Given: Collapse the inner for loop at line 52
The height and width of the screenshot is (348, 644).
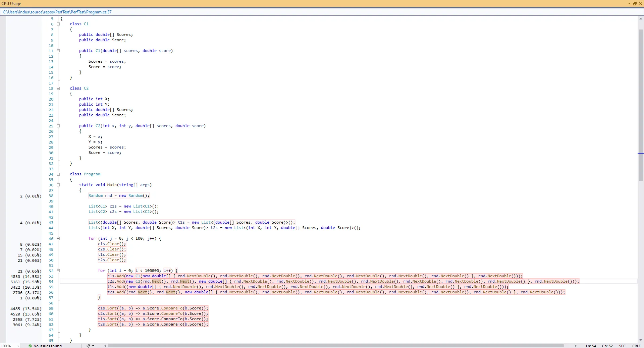Looking at the screenshot, I should (58, 271).
